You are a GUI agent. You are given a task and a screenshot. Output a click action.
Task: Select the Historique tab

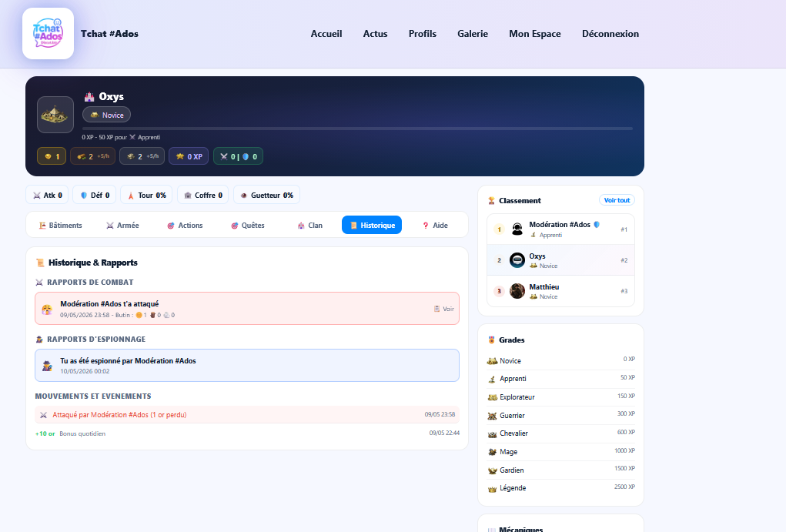point(372,225)
